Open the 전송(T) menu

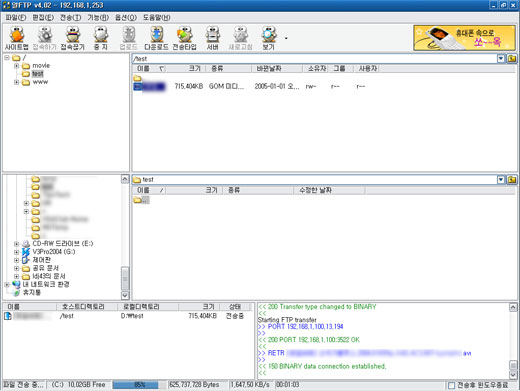[x=70, y=18]
